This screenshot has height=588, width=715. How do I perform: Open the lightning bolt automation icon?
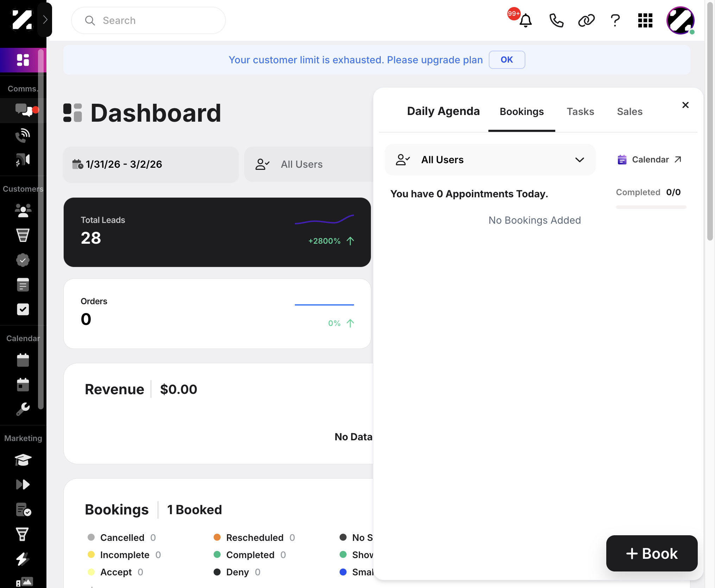click(x=23, y=559)
